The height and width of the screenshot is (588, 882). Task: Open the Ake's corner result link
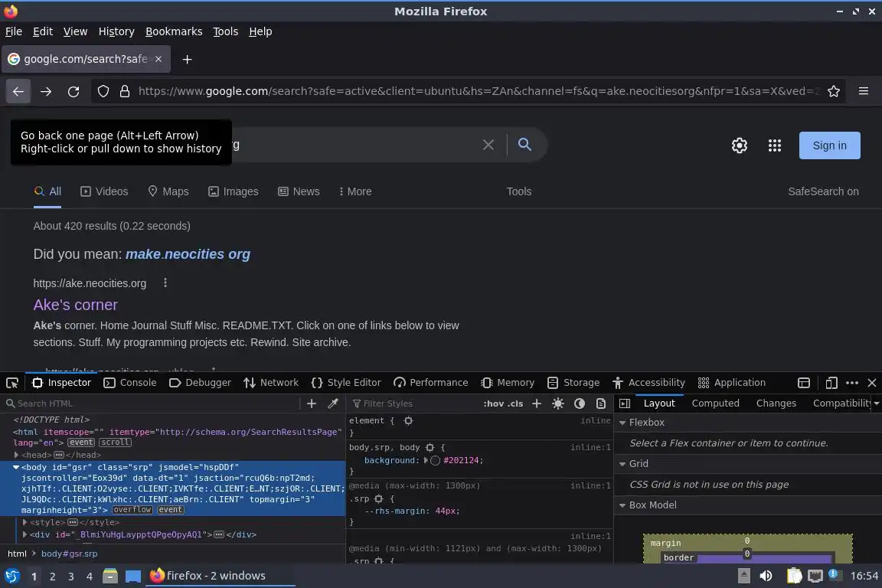click(x=75, y=305)
